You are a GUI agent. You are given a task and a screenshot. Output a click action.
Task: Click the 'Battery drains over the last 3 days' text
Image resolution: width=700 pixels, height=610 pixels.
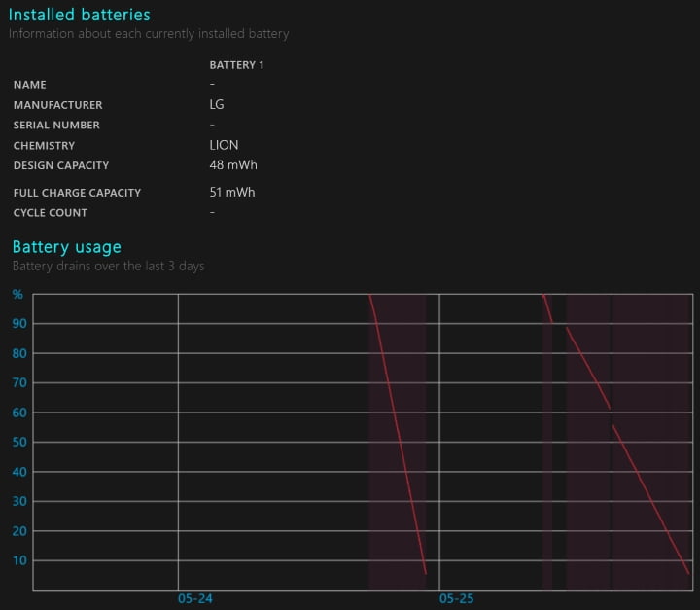(108, 266)
